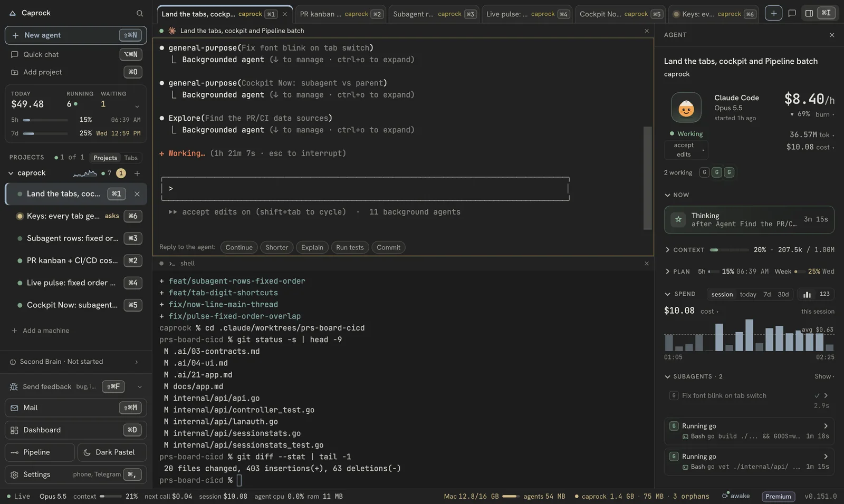This screenshot has width=844, height=504.
Task: Open the Dashboard
Action: tap(76, 430)
